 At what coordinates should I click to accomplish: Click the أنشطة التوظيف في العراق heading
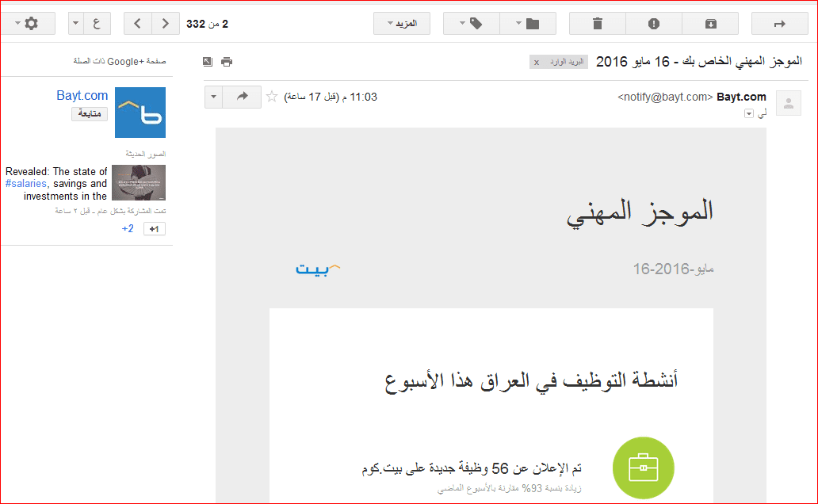531,381
